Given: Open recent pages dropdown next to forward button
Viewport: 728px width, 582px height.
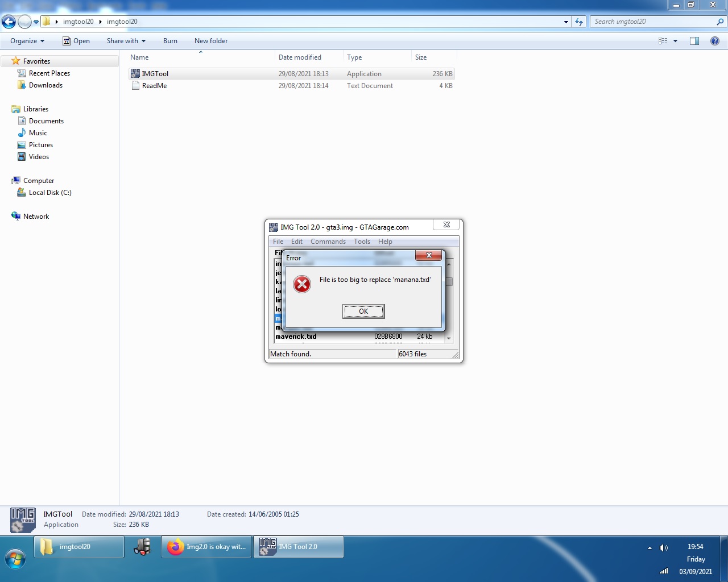Looking at the screenshot, I should coord(36,22).
